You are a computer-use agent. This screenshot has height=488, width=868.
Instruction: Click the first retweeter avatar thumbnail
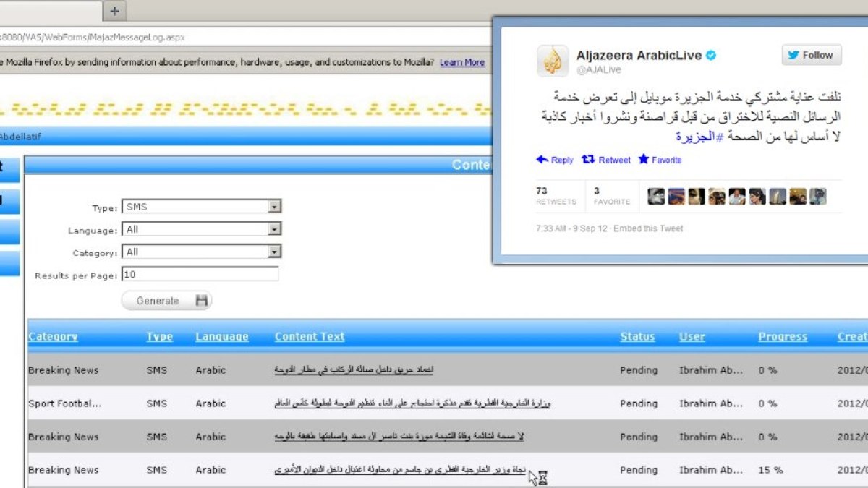pyautogui.click(x=656, y=197)
